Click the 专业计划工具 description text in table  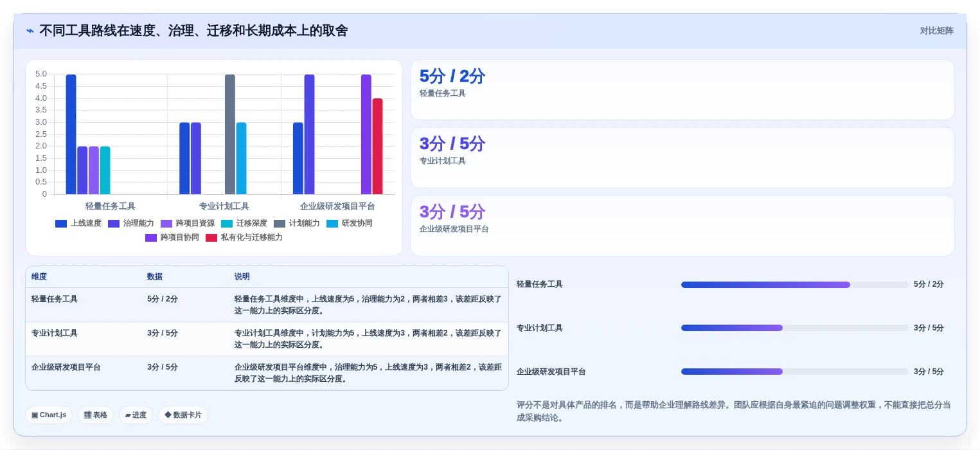(368, 339)
